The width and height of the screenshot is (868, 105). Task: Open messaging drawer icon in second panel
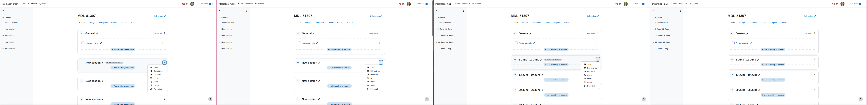coord(403,4)
